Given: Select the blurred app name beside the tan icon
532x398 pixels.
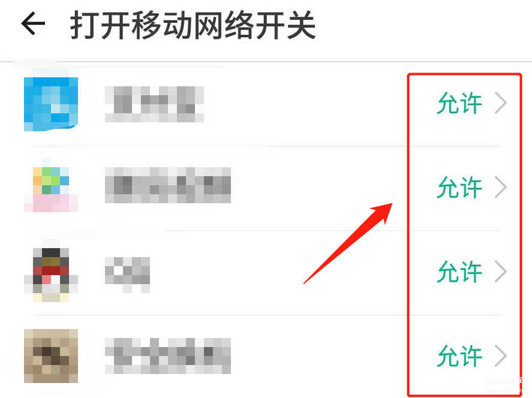Looking at the screenshot, I should [x=168, y=356].
